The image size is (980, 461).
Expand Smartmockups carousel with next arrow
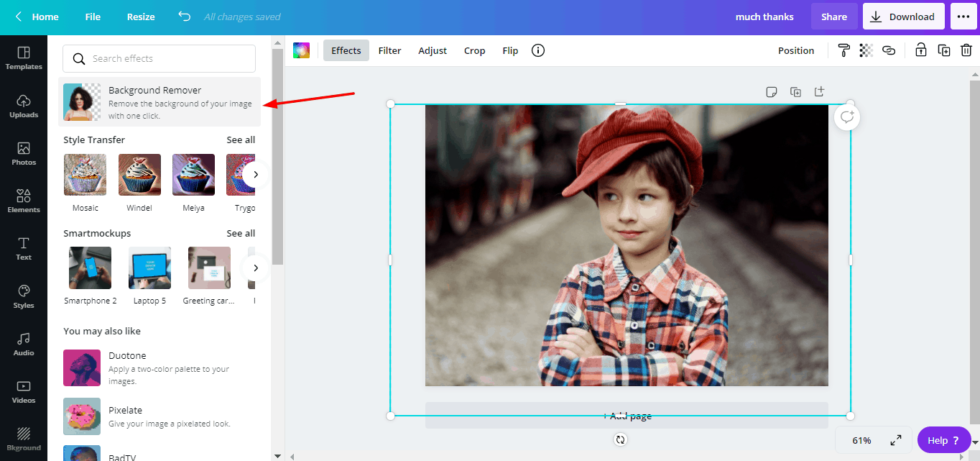[x=255, y=268]
